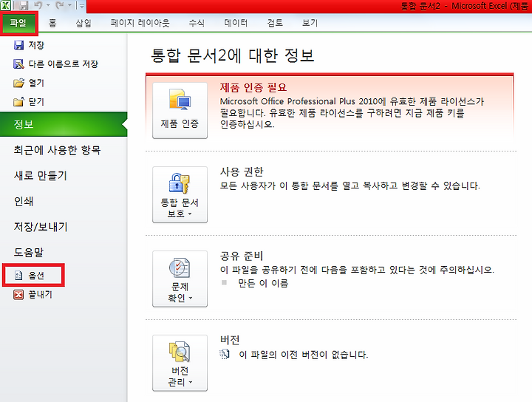This screenshot has height=402, width=532.
Task: Click the Redo icon in quick access toolbar
Action: [x=60, y=5]
